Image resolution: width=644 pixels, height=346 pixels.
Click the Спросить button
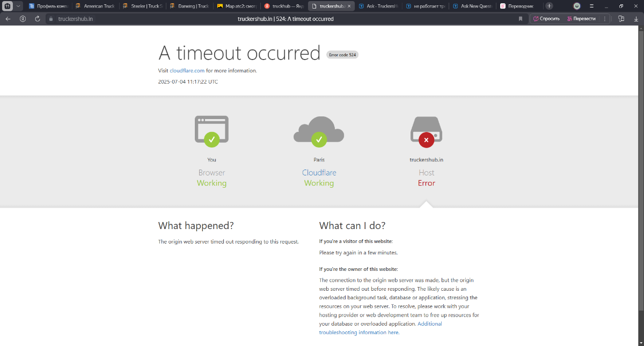(x=546, y=19)
